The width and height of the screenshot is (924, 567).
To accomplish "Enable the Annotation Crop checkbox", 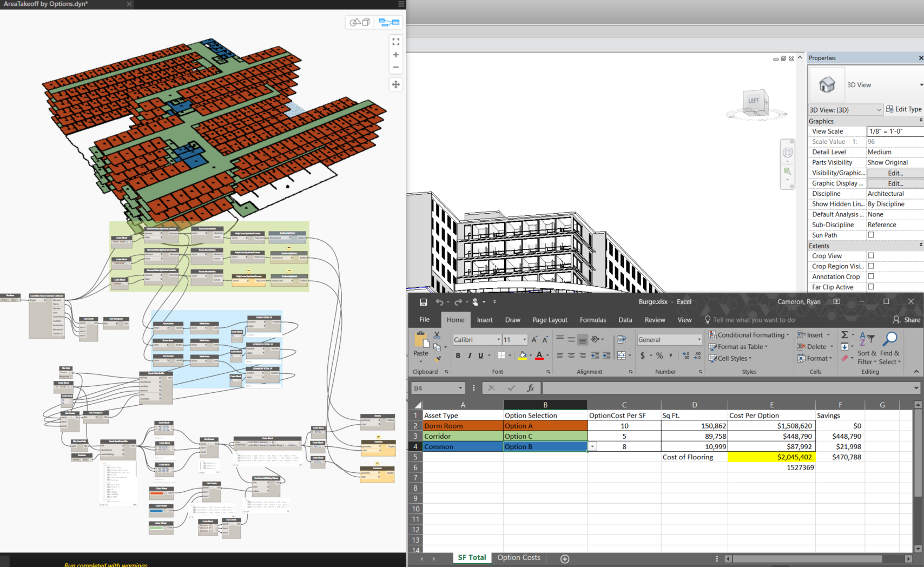I will [871, 276].
